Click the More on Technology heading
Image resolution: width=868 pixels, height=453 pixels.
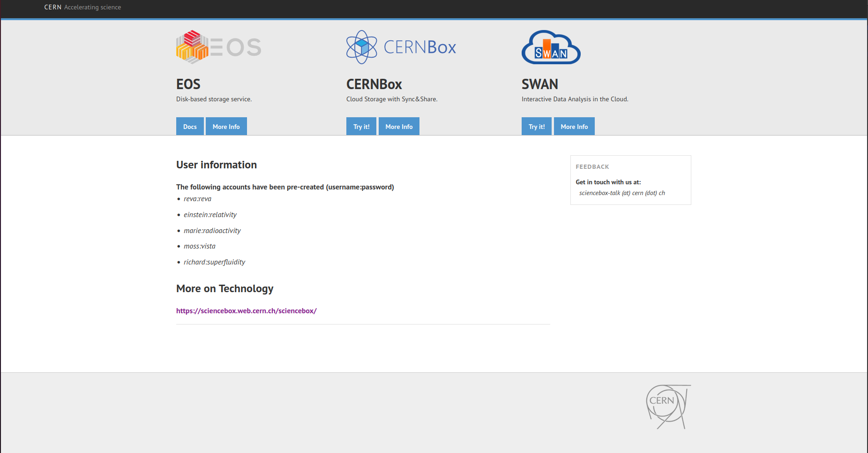225,289
